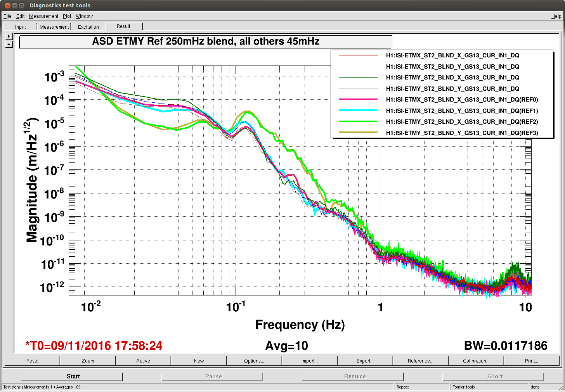Click the Diagnostics test tools title bar
The image size is (565, 392).
coord(282,5)
